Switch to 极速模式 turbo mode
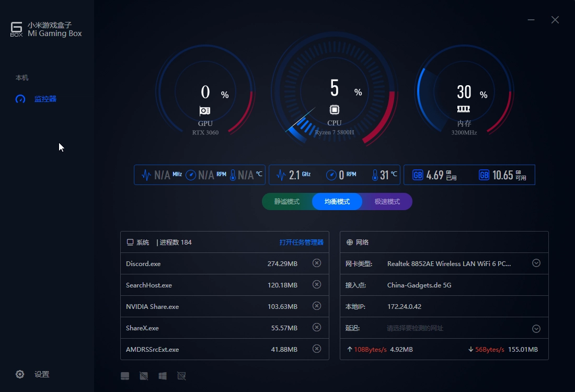The height and width of the screenshot is (392, 575). [387, 202]
